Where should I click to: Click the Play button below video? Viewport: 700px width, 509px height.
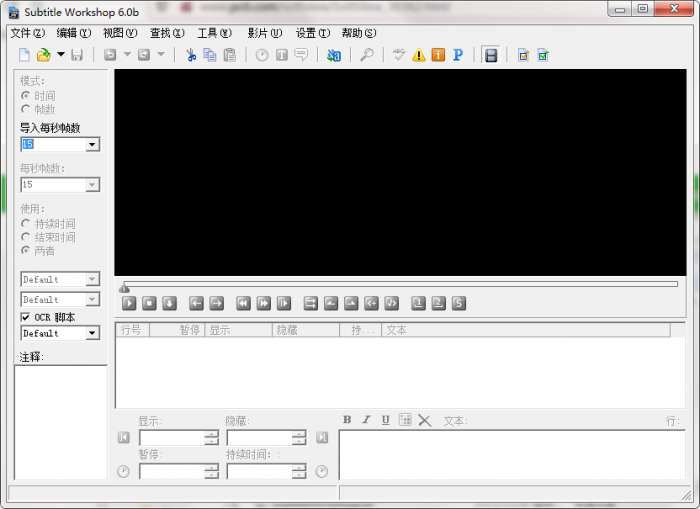click(129, 304)
